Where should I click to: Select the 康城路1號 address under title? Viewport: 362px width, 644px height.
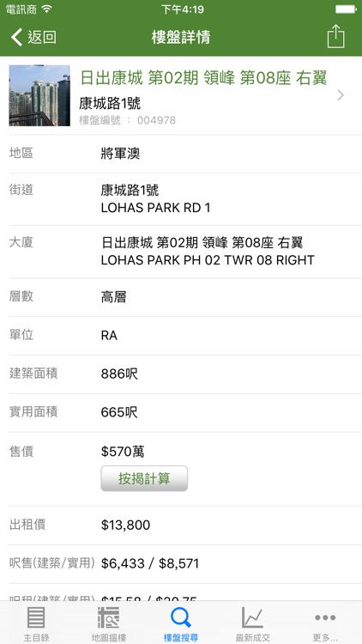coord(110,103)
